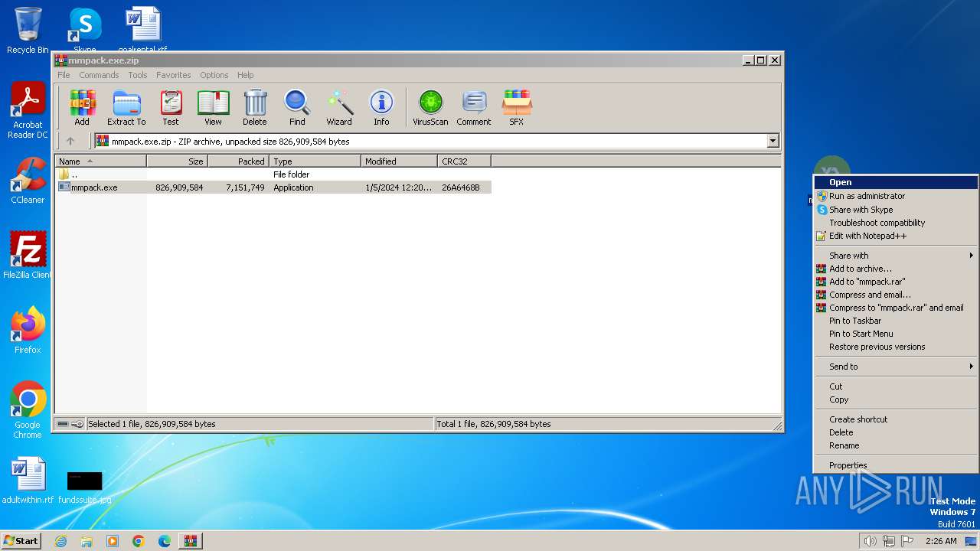The width and height of the screenshot is (980, 551).
Task: Open the Wizard wand icon
Action: (339, 108)
